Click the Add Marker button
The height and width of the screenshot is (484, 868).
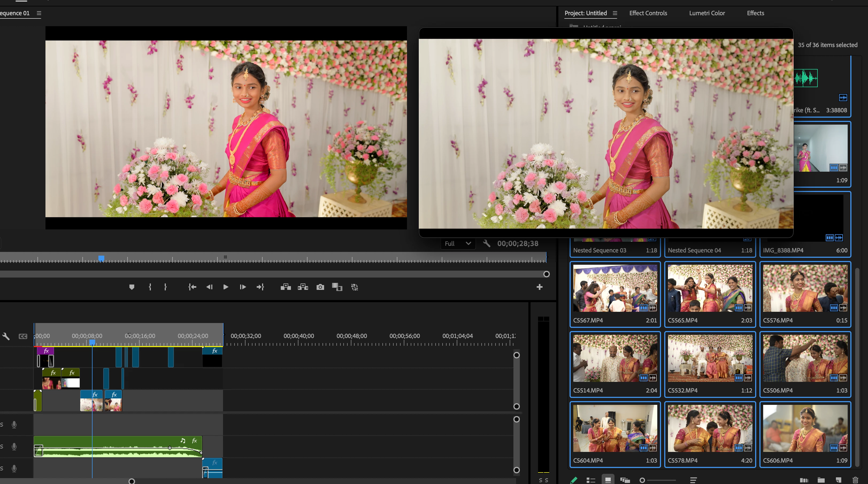(132, 287)
